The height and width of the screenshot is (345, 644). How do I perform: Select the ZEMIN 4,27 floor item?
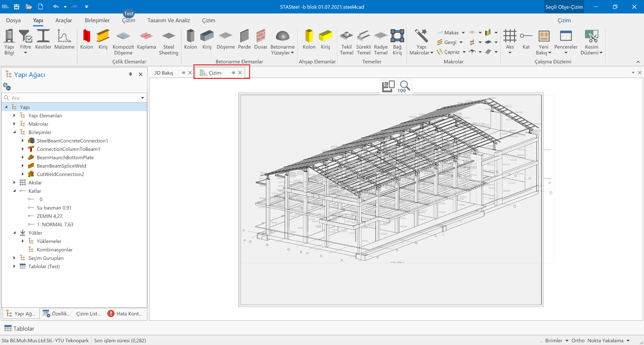point(50,216)
